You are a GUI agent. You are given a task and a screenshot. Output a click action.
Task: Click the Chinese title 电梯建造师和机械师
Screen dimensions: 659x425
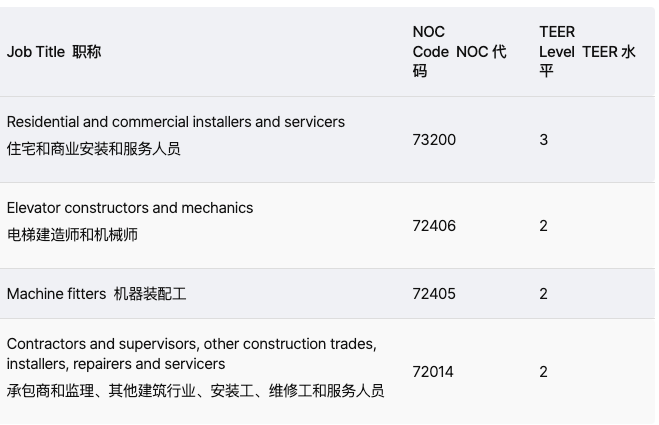(x=72, y=235)
